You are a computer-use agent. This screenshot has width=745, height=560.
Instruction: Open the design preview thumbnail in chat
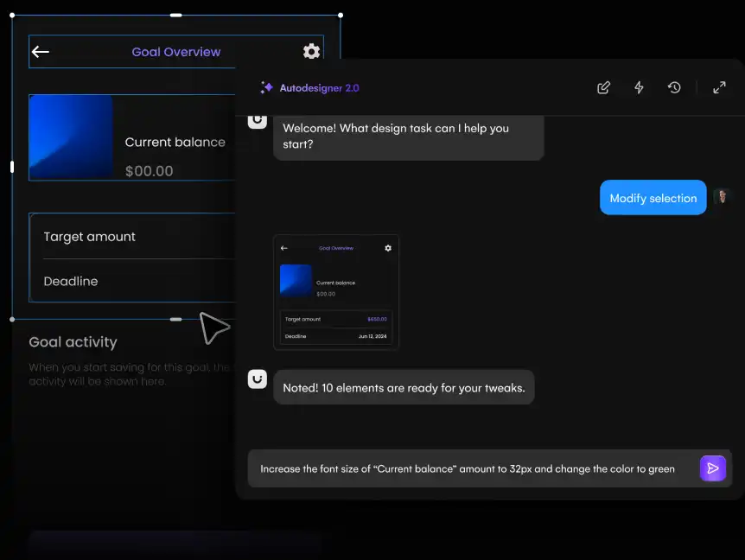tap(336, 292)
